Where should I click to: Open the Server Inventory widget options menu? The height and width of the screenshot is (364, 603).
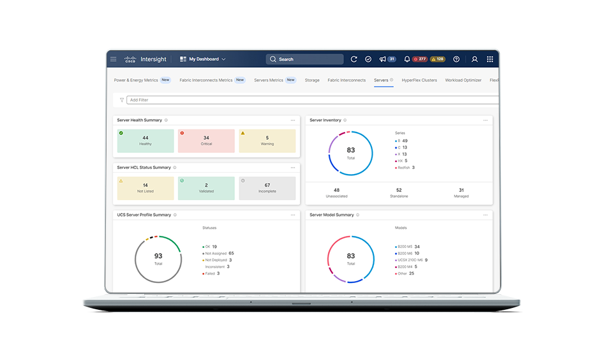485,120
